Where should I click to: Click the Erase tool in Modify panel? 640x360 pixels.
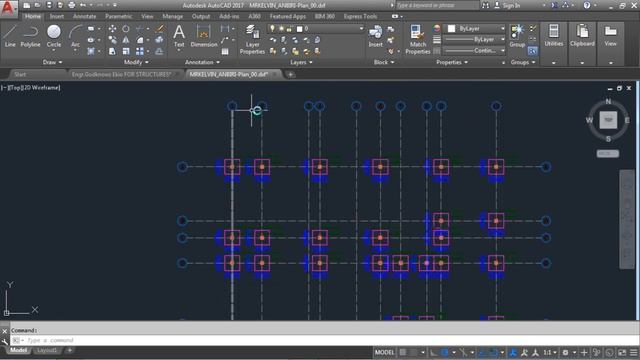point(160,29)
